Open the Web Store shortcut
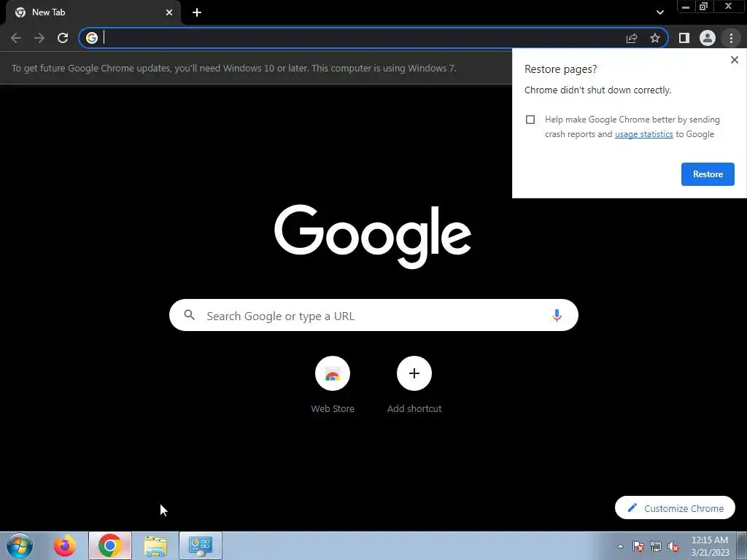Screen dimensions: 747x560 pos(333,385)
